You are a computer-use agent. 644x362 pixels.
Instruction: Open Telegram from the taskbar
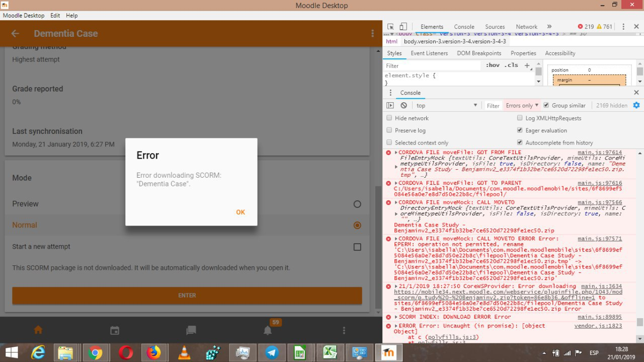pos(272,352)
